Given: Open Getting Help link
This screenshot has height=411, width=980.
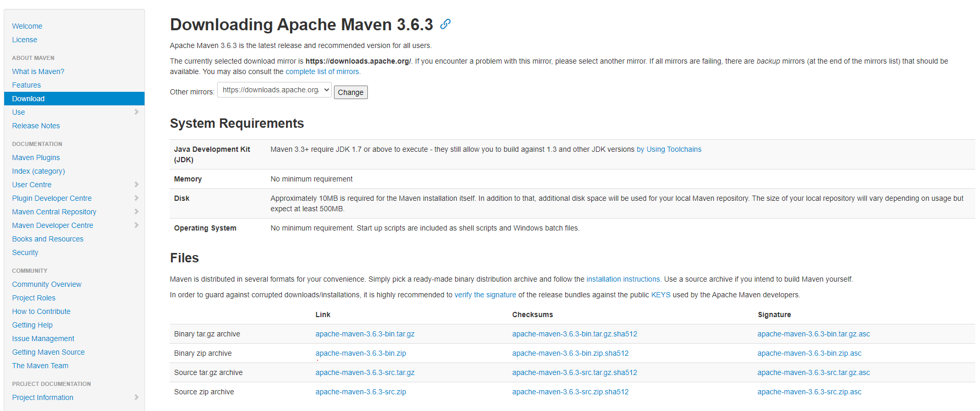Looking at the screenshot, I should tap(32, 325).
